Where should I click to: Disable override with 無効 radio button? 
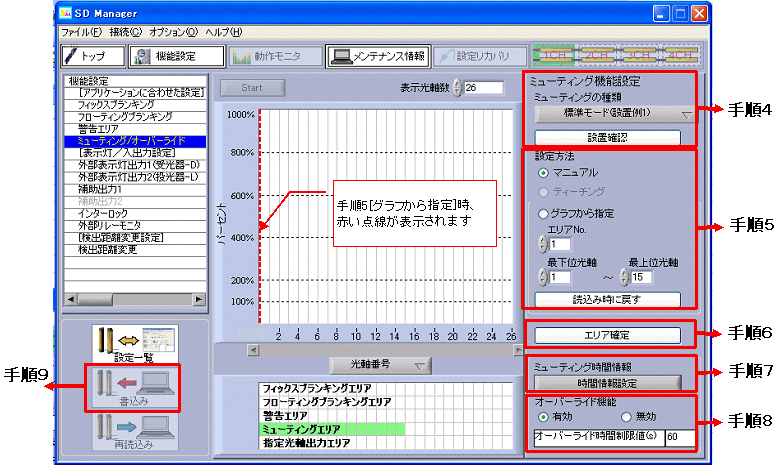point(626,417)
